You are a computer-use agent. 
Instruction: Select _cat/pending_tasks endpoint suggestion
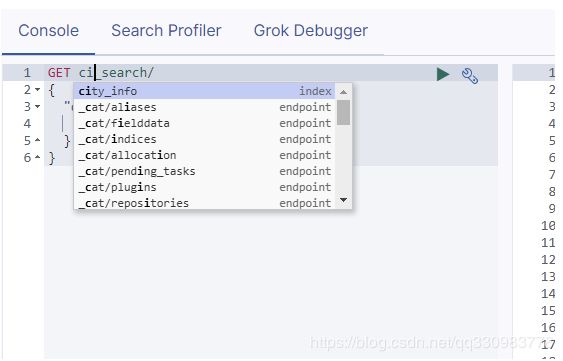point(205,171)
